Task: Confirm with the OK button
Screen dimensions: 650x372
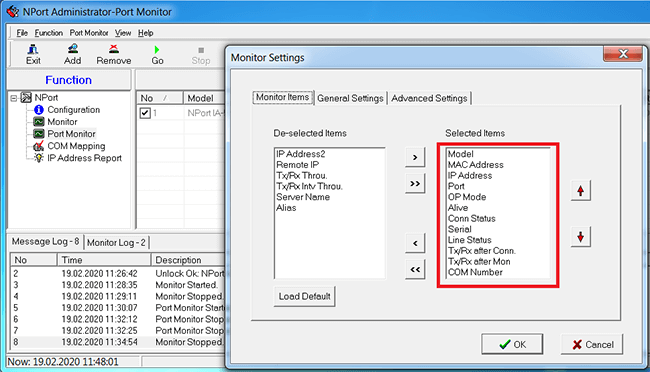Action: pos(512,344)
